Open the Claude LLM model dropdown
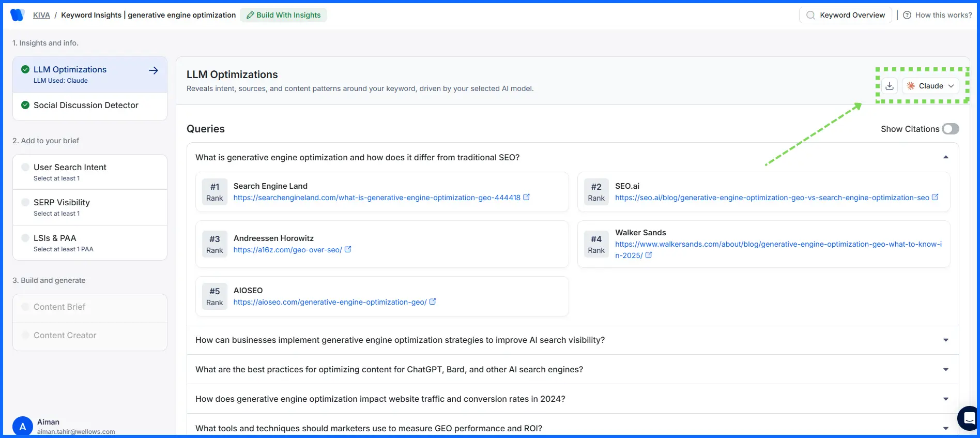This screenshot has height=438, width=980. 930,86
